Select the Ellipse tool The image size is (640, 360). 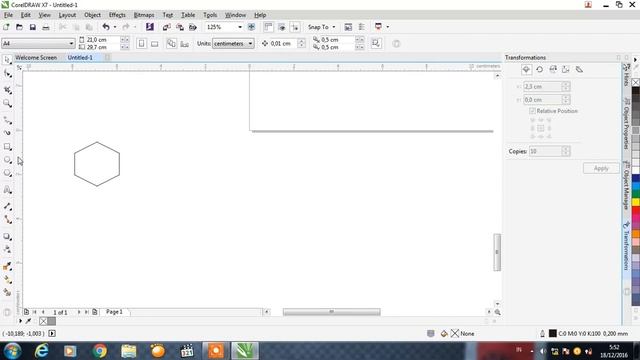click(x=7, y=160)
